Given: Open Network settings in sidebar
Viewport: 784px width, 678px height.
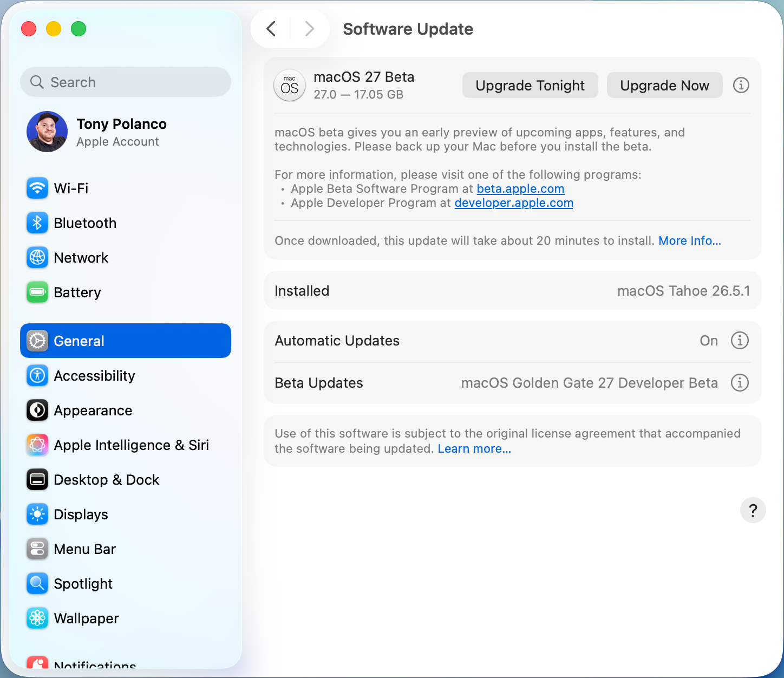Looking at the screenshot, I should tap(126, 258).
